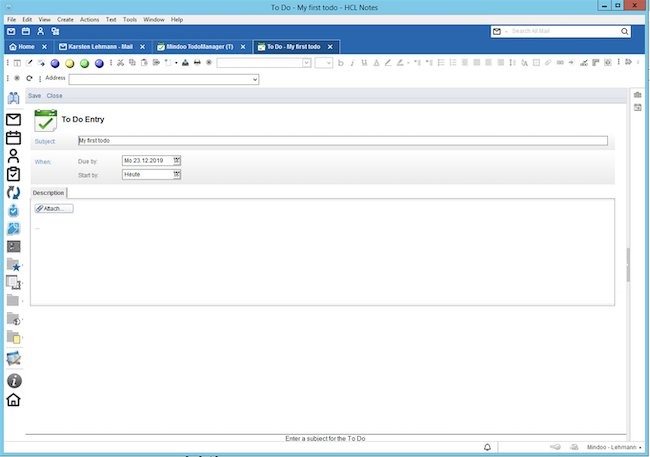Switch to Mindoo TodoManager tab
The width and height of the screenshot is (650, 457).
tap(193, 46)
